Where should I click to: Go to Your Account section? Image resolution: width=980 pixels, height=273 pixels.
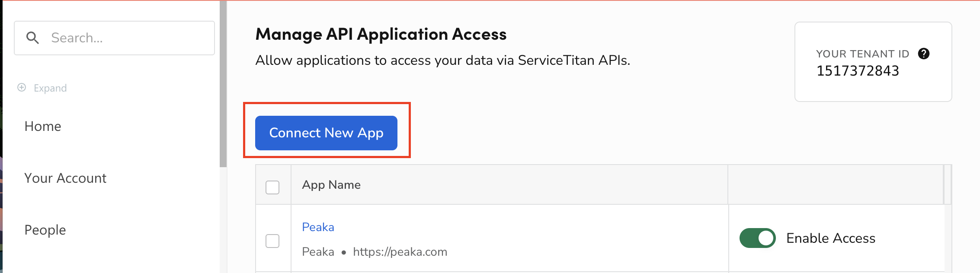[x=65, y=178]
